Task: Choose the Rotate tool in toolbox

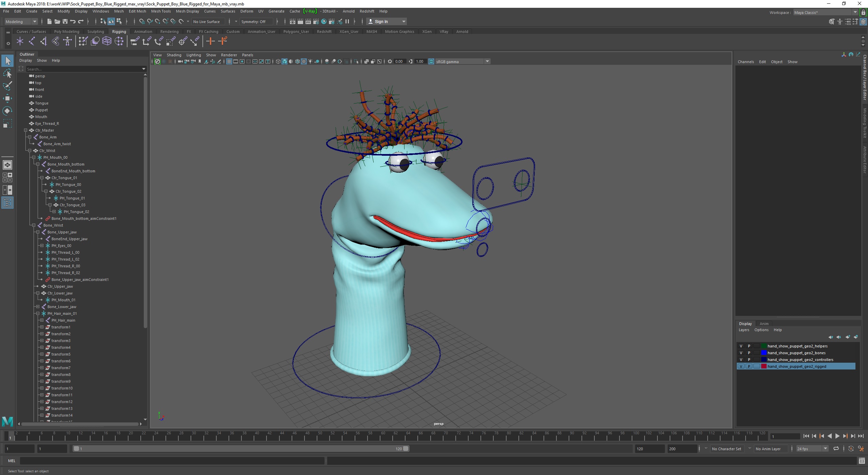Action: click(7, 111)
